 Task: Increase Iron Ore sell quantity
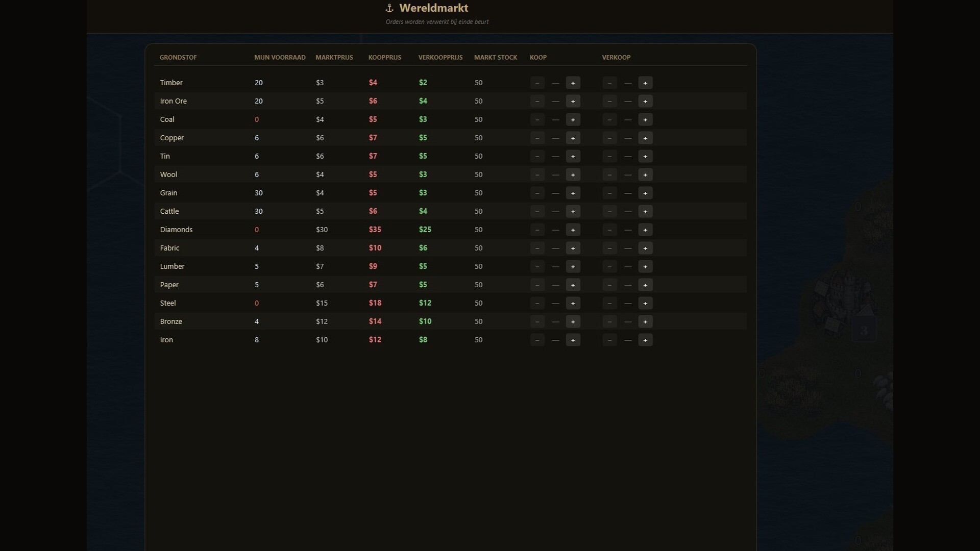(645, 101)
